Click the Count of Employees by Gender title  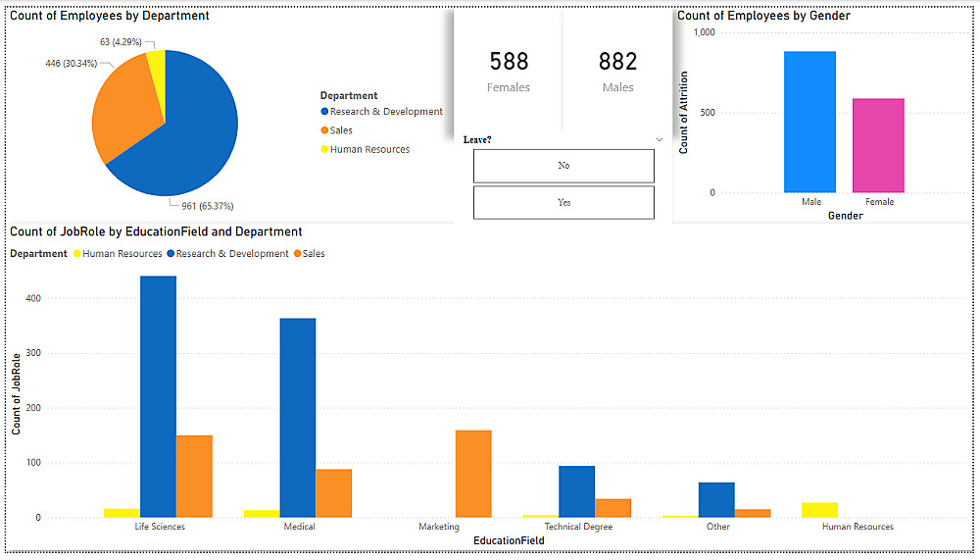pos(763,16)
